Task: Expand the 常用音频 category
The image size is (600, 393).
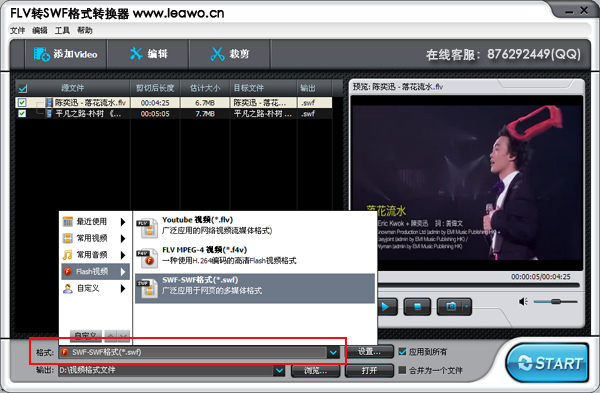Action: pos(95,255)
